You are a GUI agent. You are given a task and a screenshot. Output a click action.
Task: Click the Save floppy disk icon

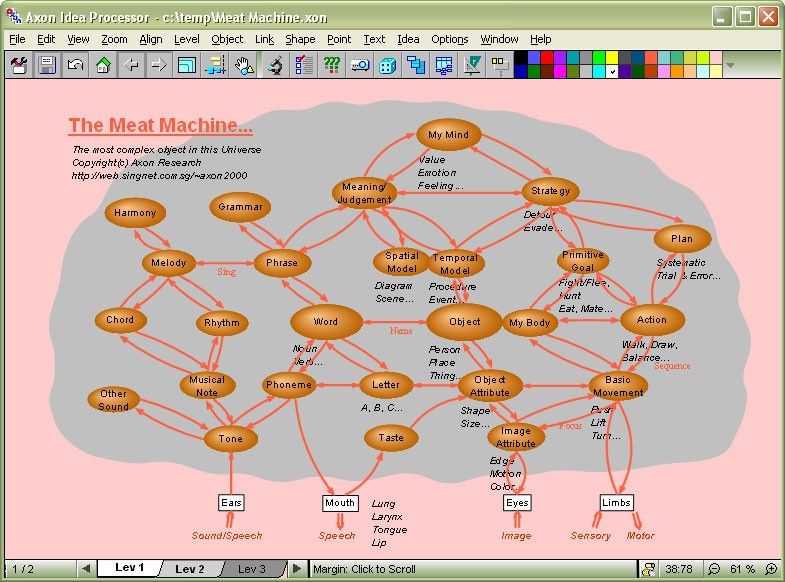(46, 66)
